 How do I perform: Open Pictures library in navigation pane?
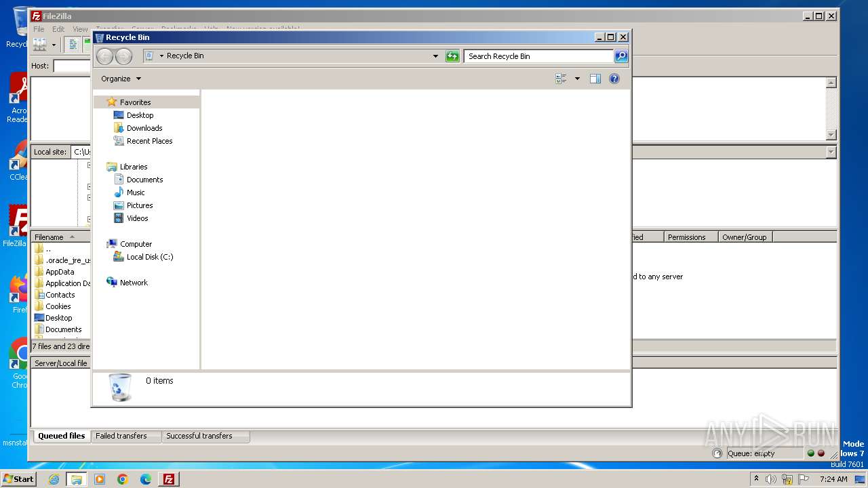tap(140, 205)
